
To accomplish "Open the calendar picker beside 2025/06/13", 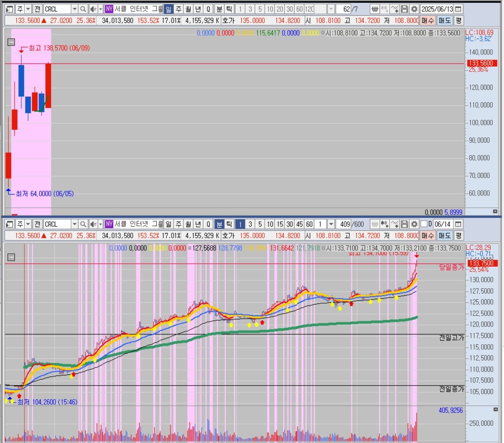I will click(458, 9).
